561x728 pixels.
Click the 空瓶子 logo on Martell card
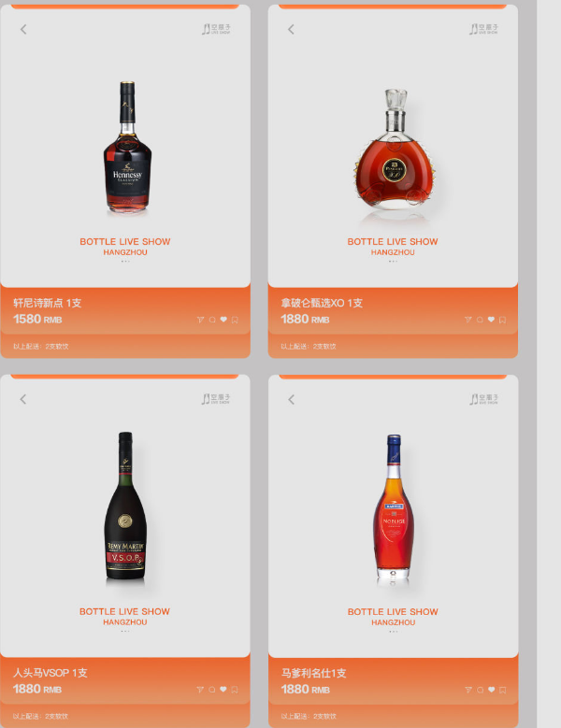(x=483, y=399)
